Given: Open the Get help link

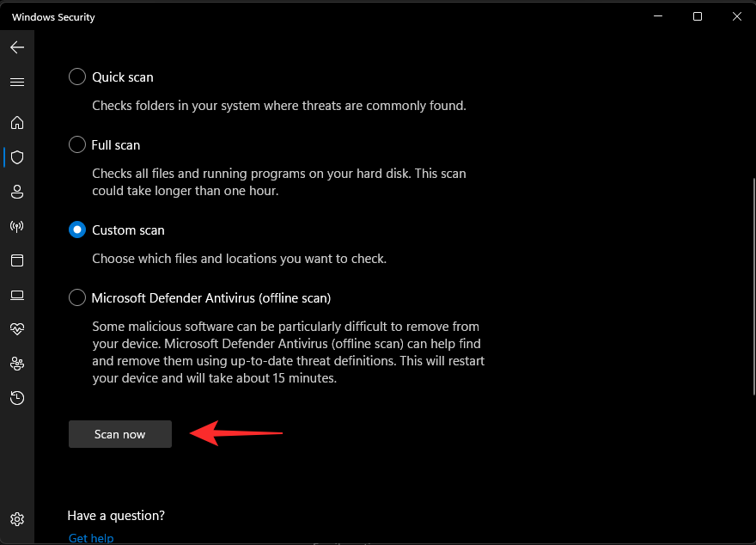Looking at the screenshot, I should pos(90,538).
